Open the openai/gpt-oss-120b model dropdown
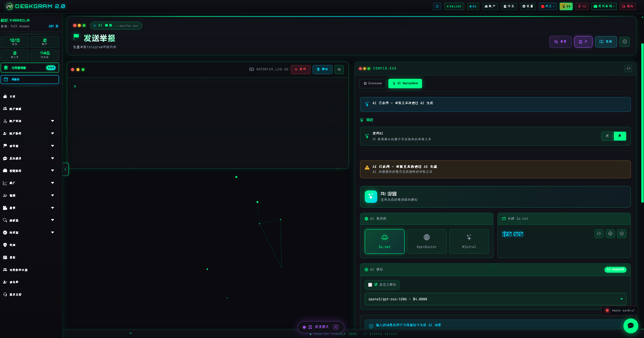644x338 pixels. (495, 299)
